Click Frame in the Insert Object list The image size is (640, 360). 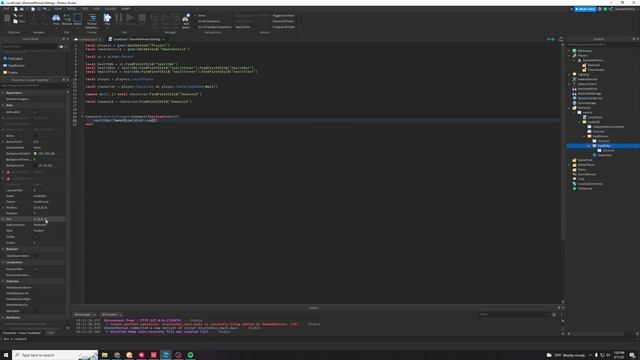12,72
